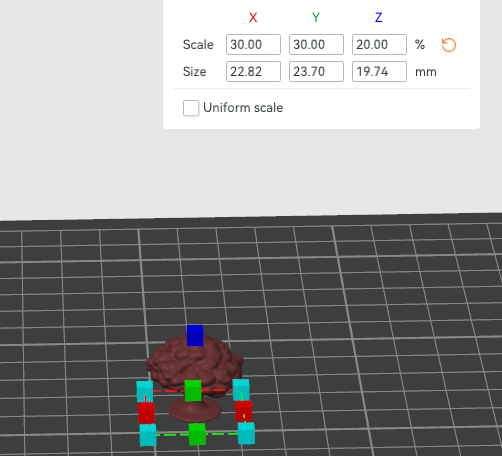Focus the Scale Z field showing 20.00

point(379,44)
